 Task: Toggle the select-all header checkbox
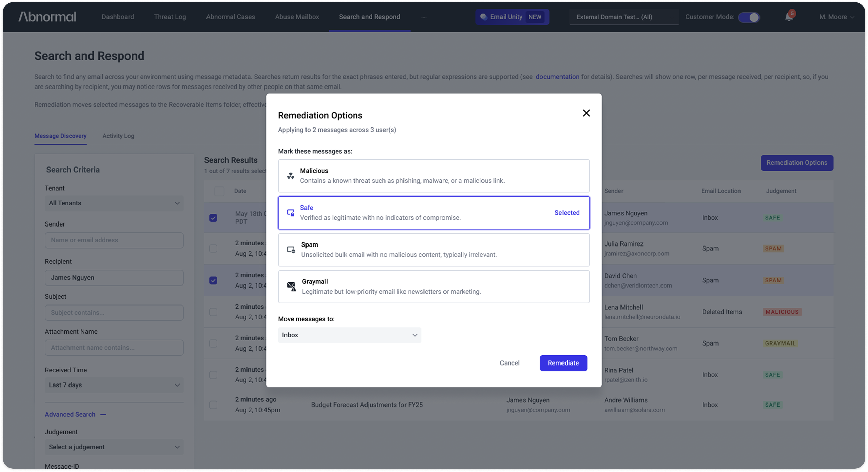(219, 191)
